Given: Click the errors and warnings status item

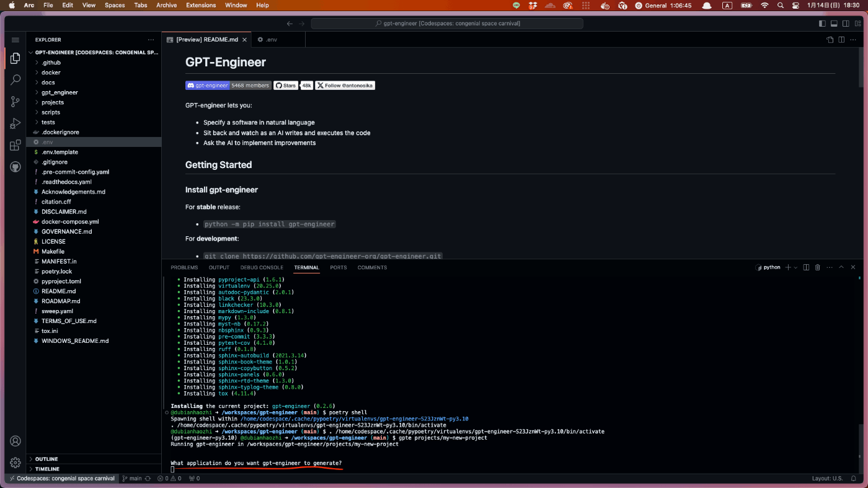Looking at the screenshot, I should (x=170, y=478).
